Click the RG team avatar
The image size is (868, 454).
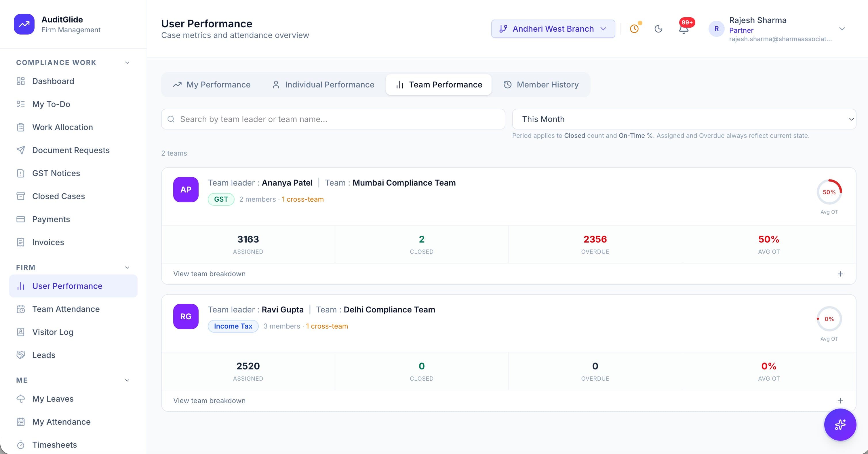click(x=186, y=316)
